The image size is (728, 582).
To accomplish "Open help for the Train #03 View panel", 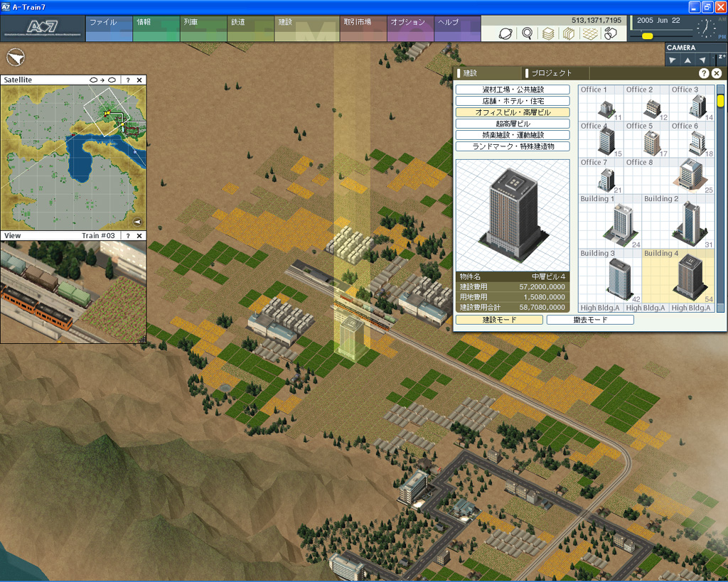I will (128, 236).
